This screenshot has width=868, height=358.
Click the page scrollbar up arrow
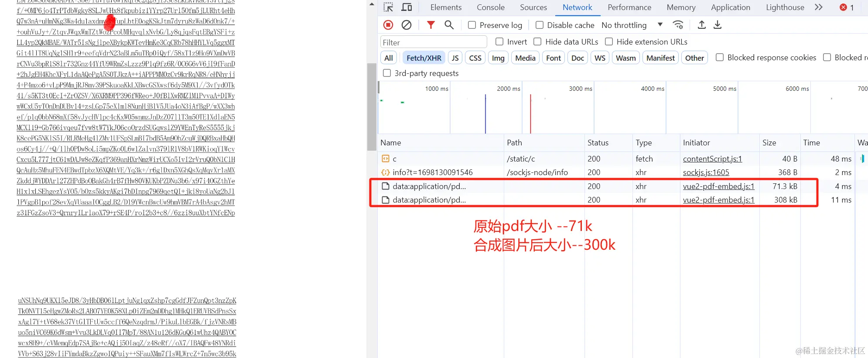click(x=372, y=4)
